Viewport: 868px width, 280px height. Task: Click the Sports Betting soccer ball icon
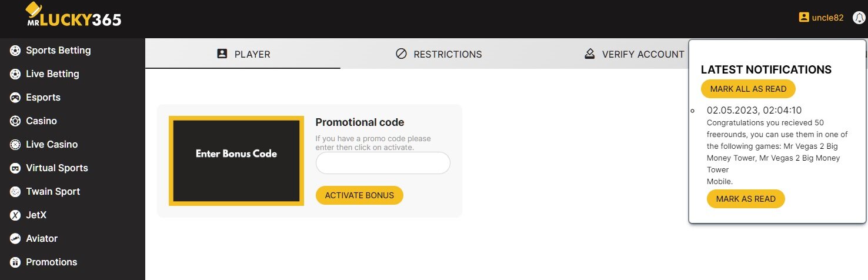[x=15, y=51]
